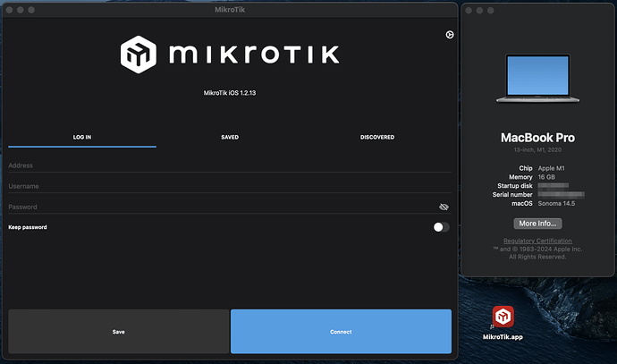Image resolution: width=617 pixels, height=364 pixels.
Task: Click the MacBook Pro title text
Action: (x=537, y=138)
